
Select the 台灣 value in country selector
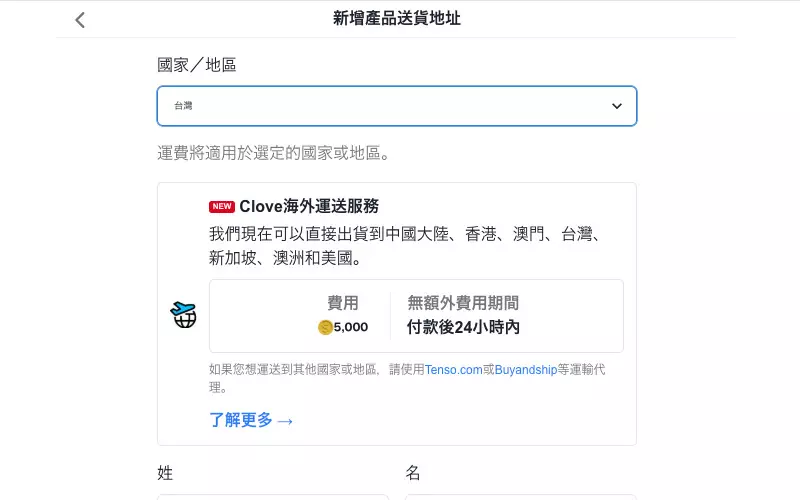pos(183,106)
